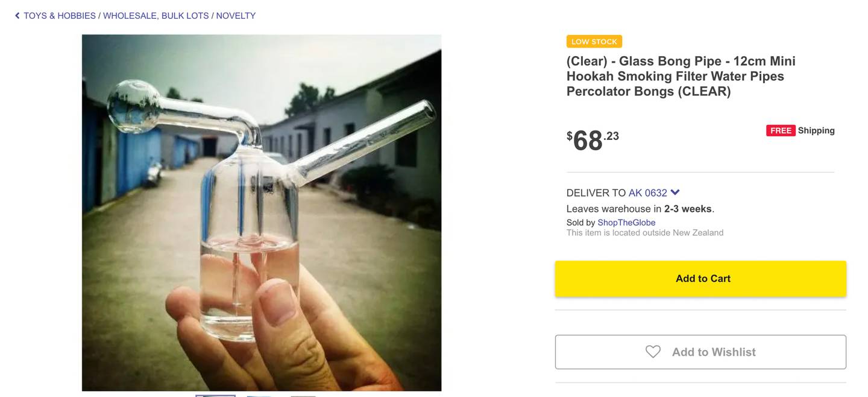Screen dimensions: 868x397
Task: Click the $68.23 price
Action: (593, 140)
